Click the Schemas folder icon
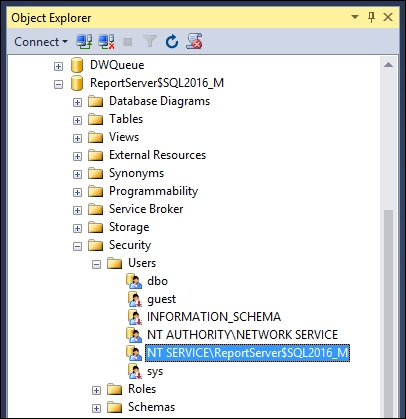The height and width of the screenshot is (419, 406). click(115, 407)
